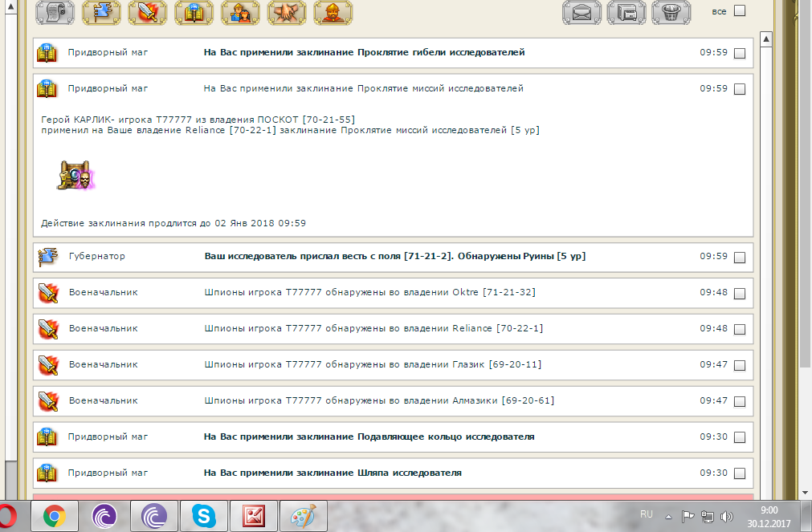Open Skype from the taskbar

pos(203,514)
